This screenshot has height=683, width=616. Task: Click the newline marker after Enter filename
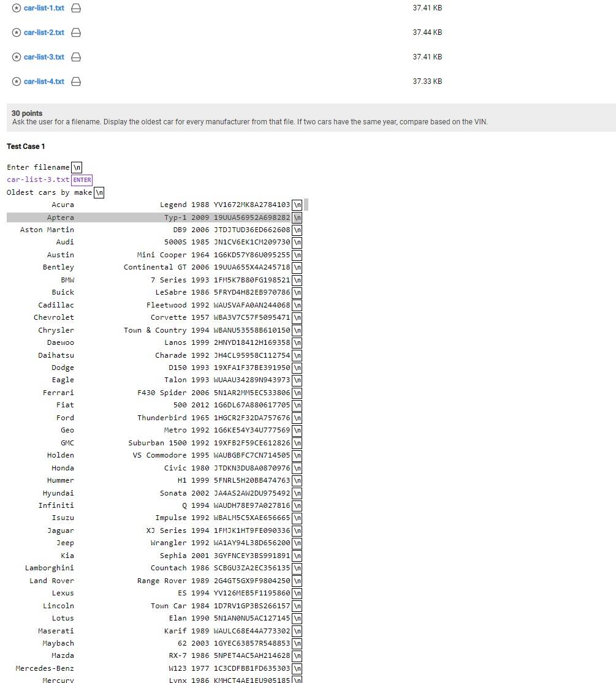tap(77, 167)
